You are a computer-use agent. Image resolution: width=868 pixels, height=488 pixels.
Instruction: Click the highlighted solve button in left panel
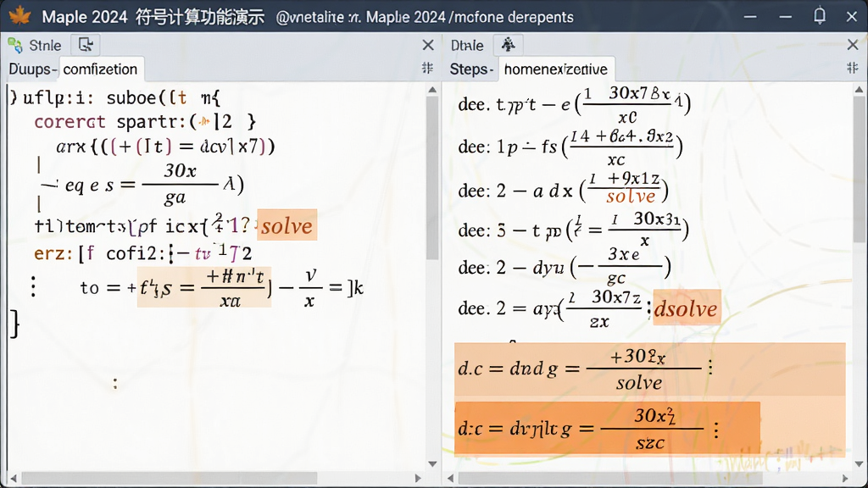(287, 225)
